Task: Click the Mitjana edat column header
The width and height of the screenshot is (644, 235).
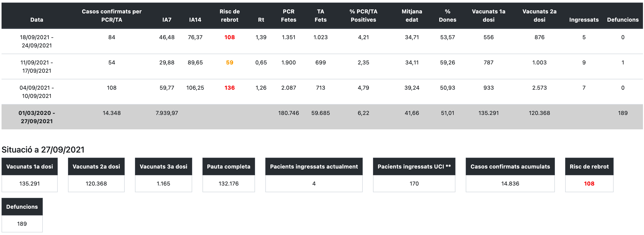Action: tap(412, 15)
